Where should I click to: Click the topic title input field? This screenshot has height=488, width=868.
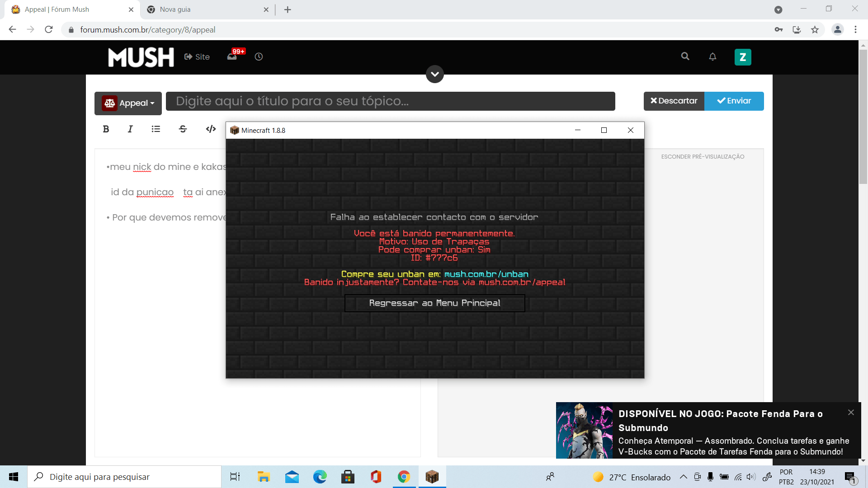(x=391, y=101)
